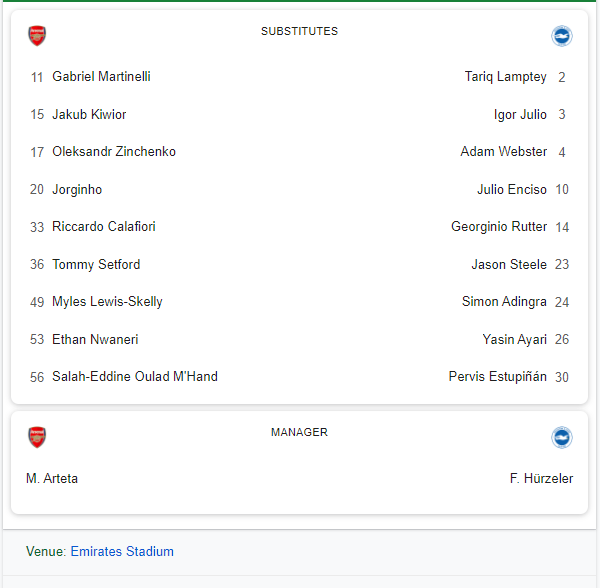Click the Arsenal crest in Manager card
The image size is (600, 588).
pos(37,437)
